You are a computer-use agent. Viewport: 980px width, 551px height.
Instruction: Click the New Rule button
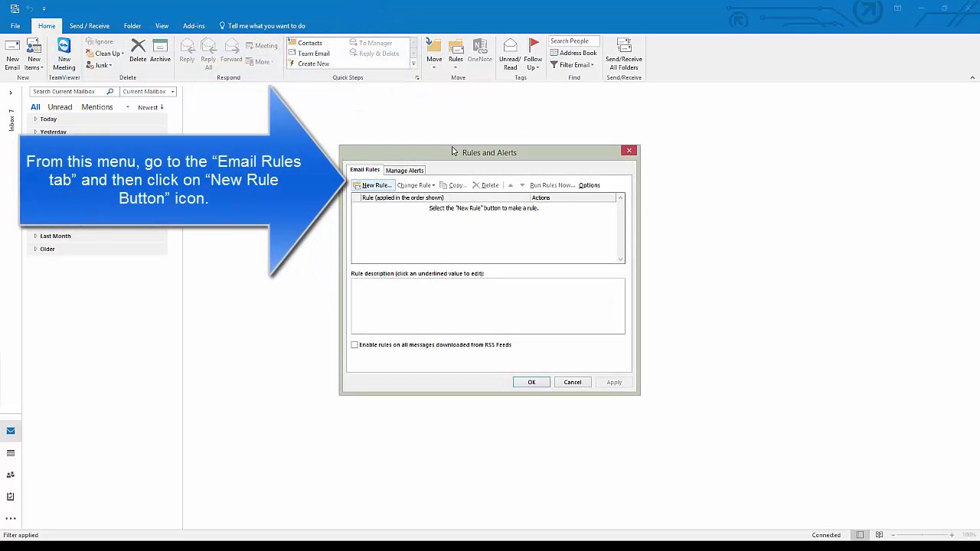click(373, 185)
